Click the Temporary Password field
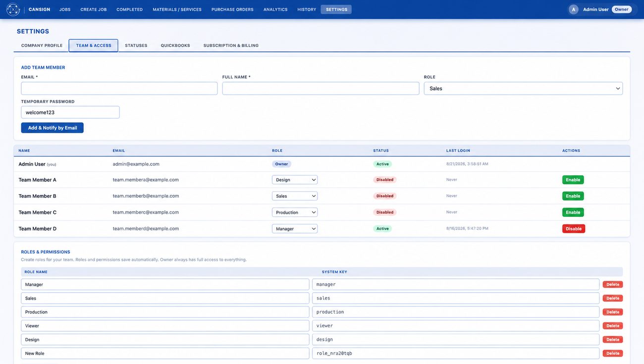The width and height of the screenshot is (644, 364). pyautogui.click(x=70, y=112)
